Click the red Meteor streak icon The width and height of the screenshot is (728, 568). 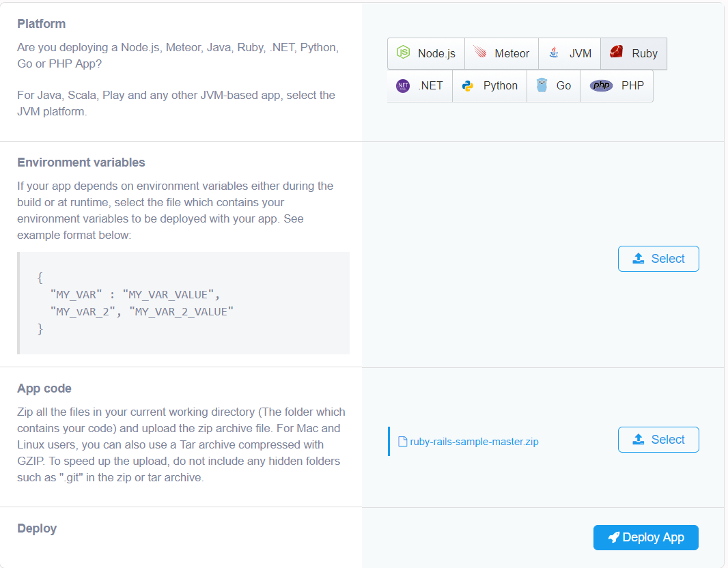[x=479, y=52]
